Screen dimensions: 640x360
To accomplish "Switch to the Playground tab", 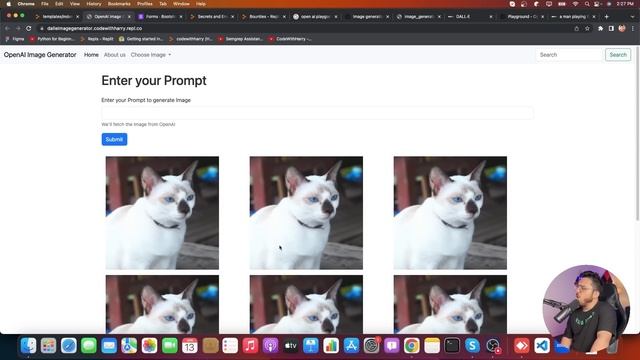I will pyautogui.click(x=522, y=17).
